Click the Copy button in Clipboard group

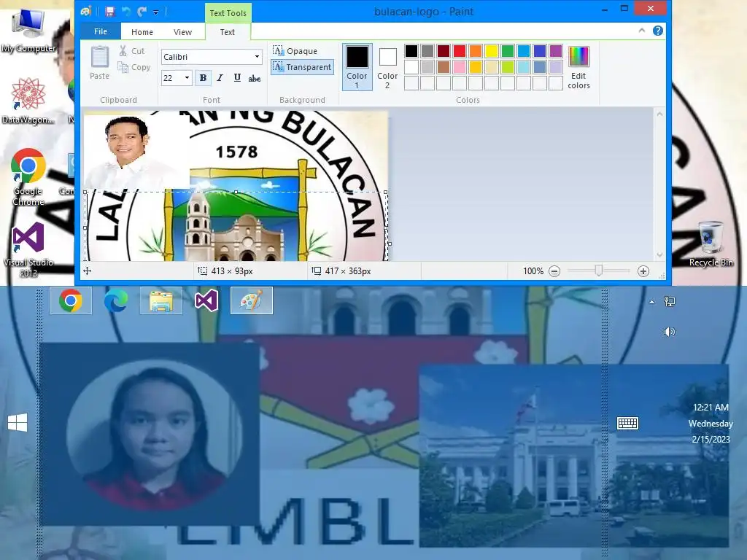pos(134,67)
